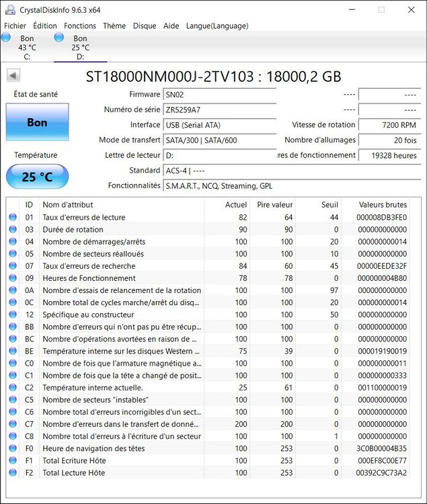Screen dimensions: 427x504
Task: Click status orb for attribute 12 Spécifique au constructeur
Action: tap(13, 314)
